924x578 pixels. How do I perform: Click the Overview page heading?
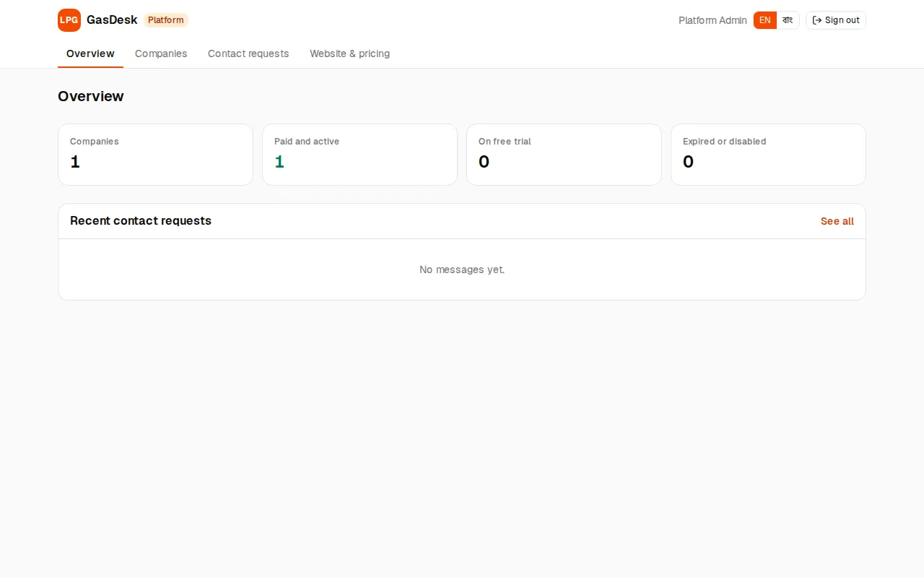click(x=91, y=96)
